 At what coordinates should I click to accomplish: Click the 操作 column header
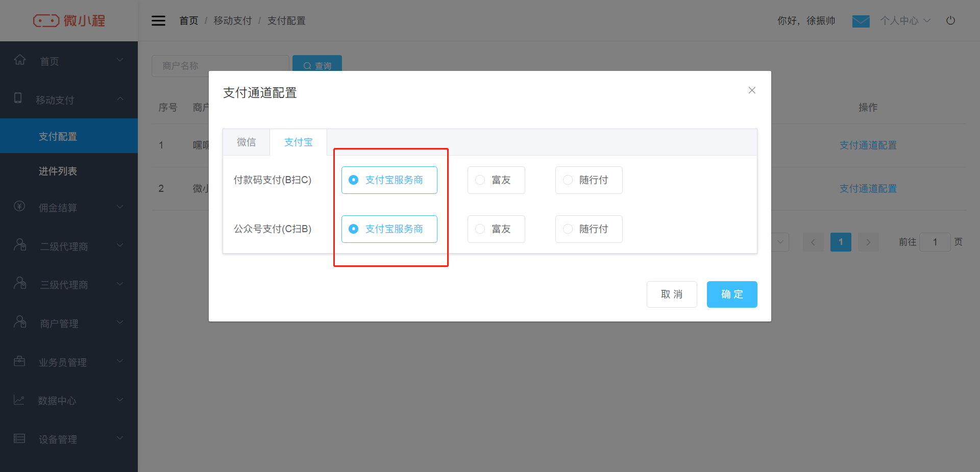[x=868, y=107]
